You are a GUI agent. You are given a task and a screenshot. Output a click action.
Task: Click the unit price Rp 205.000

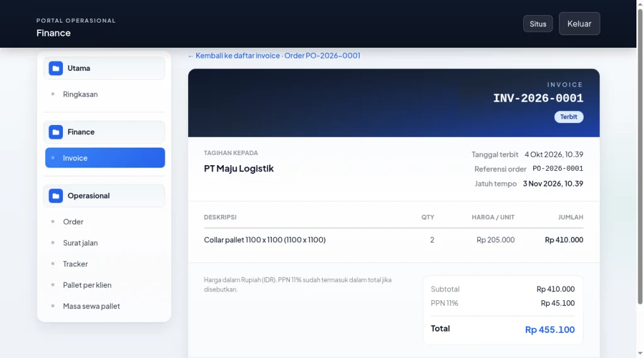[496, 240]
